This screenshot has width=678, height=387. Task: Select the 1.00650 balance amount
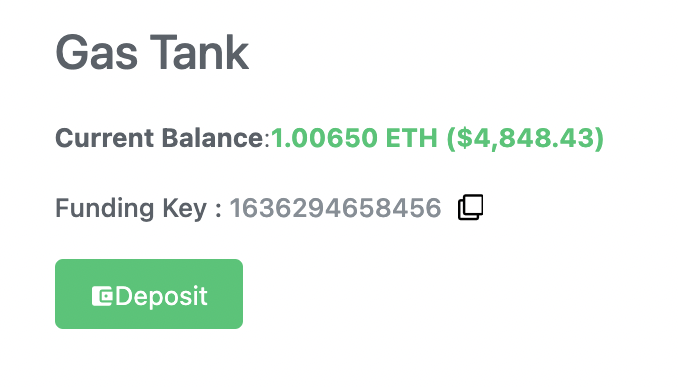324,138
